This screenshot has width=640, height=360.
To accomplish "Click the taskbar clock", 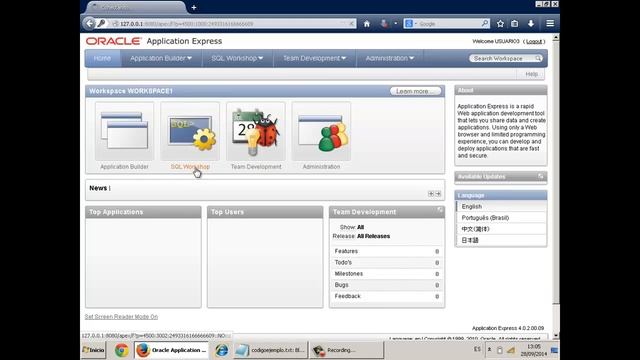I will click(533, 350).
